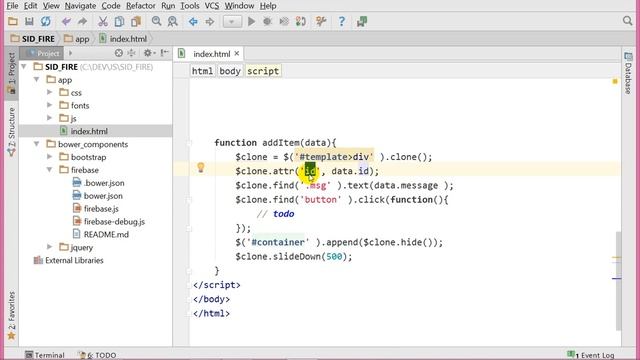This screenshot has height=360, width=640.
Task: Navigate Forward with the right arrow
Action: tap(210, 21)
